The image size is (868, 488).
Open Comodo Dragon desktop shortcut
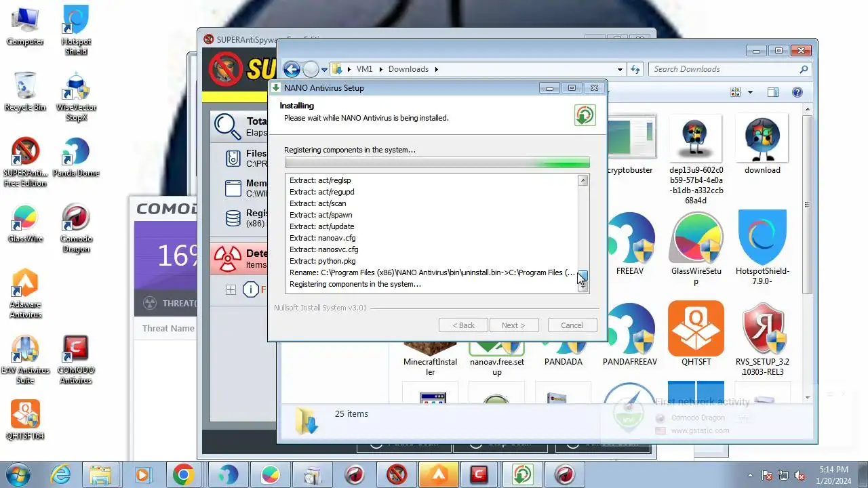coord(76,228)
